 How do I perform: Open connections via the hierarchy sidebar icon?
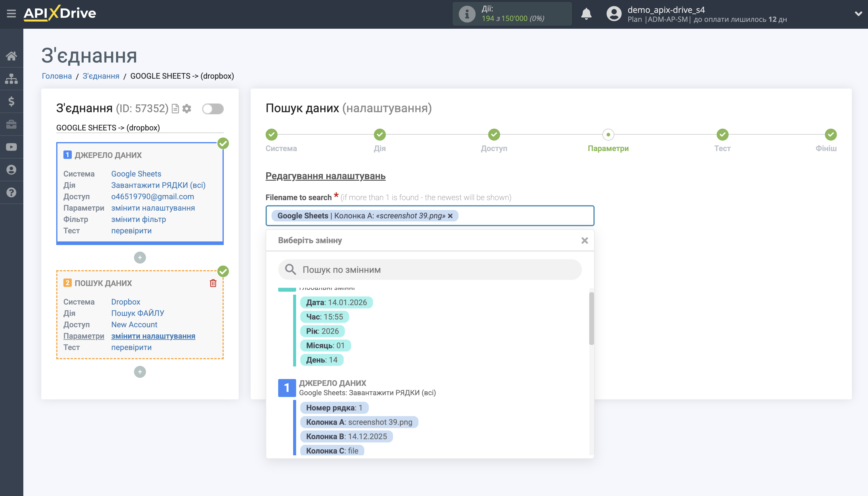pos(11,78)
